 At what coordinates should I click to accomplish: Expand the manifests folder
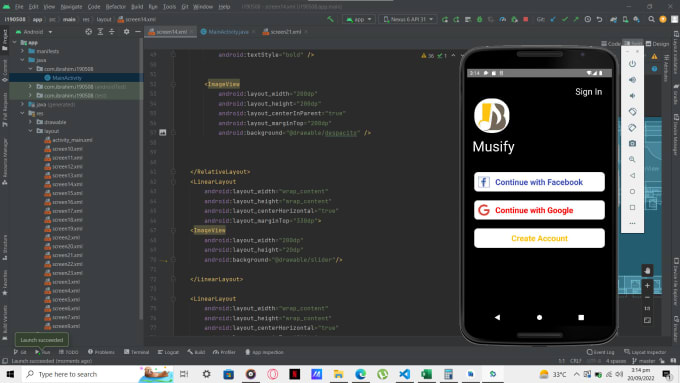(x=23, y=51)
